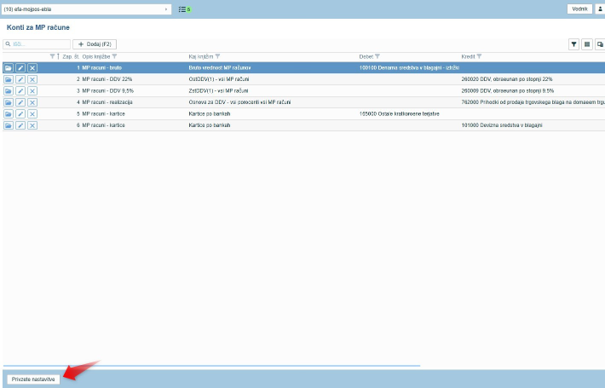Image resolution: width=605 pixels, height=388 pixels.
Task: Select "Kartice po bankah" cell in row 6
Action: 210,126
